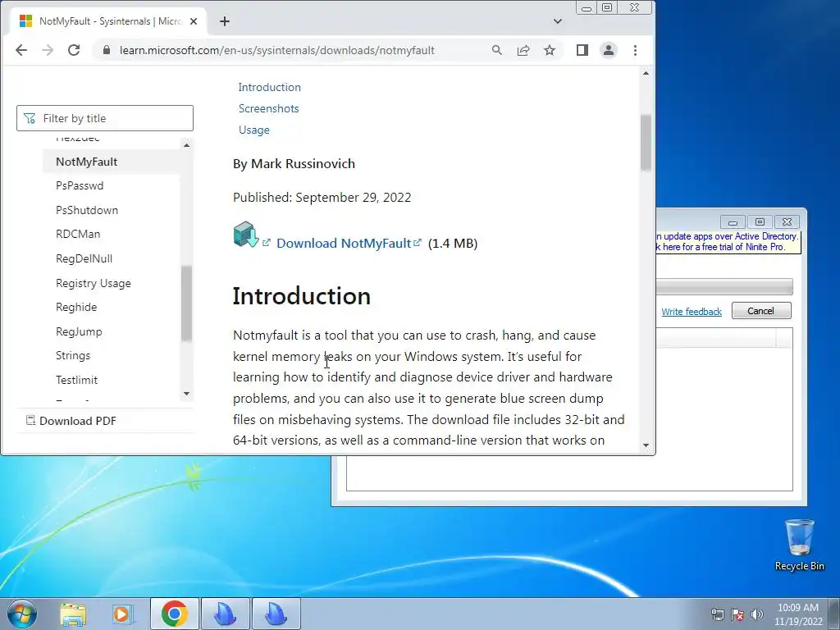Click Chrome taskbar button
This screenshot has width=840, height=630.
pos(174,614)
